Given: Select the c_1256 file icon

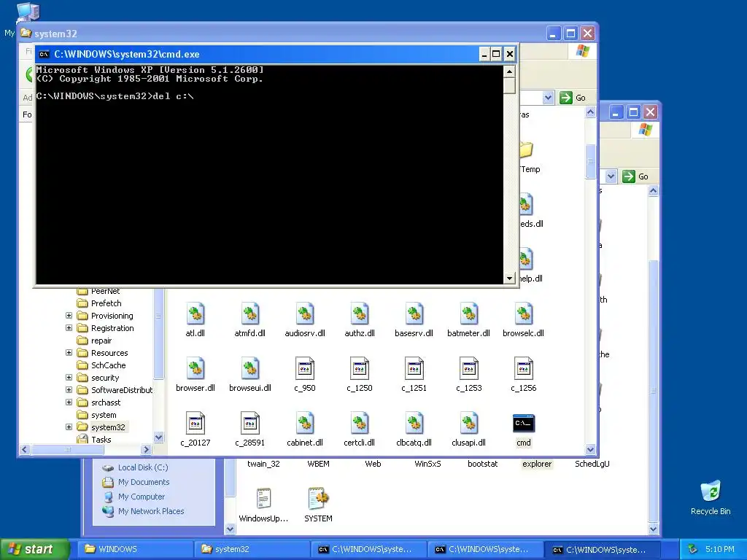Looking at the screenshot, I should (524, 368).
